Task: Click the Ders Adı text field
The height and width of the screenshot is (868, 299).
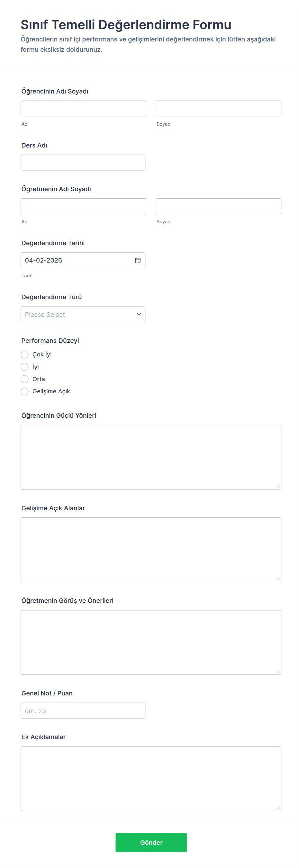Action: (83, 162)
